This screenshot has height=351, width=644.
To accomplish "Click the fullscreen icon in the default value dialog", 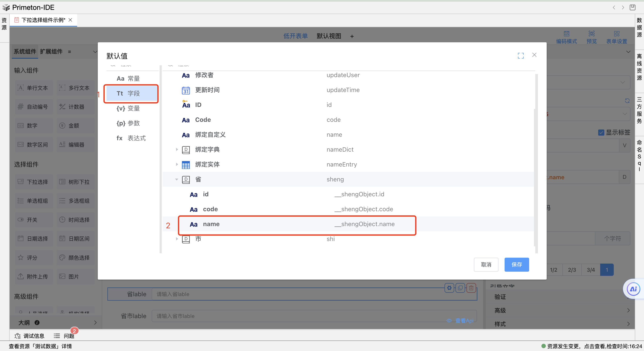I will (x=521, y=55).
